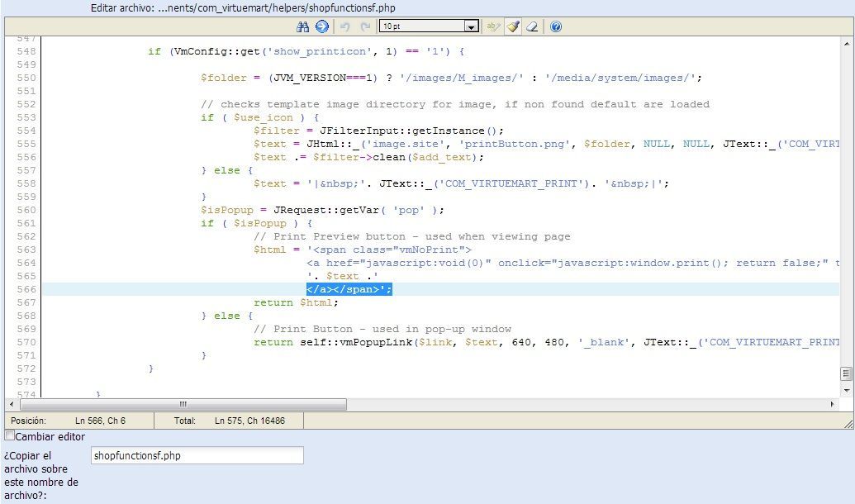855x504 pixels.
Task: Click the JFilterInput::getInstance() line
Action: click(x=378, y=131)
